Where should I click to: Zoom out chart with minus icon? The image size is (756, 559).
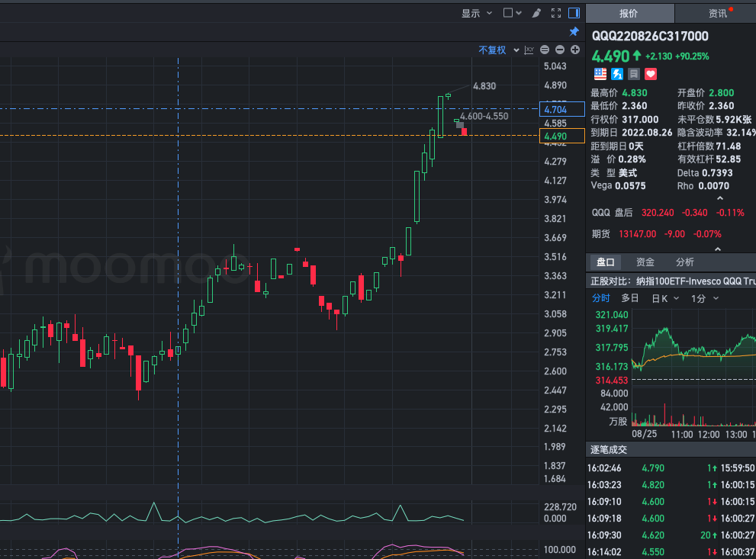pos(560,50)
